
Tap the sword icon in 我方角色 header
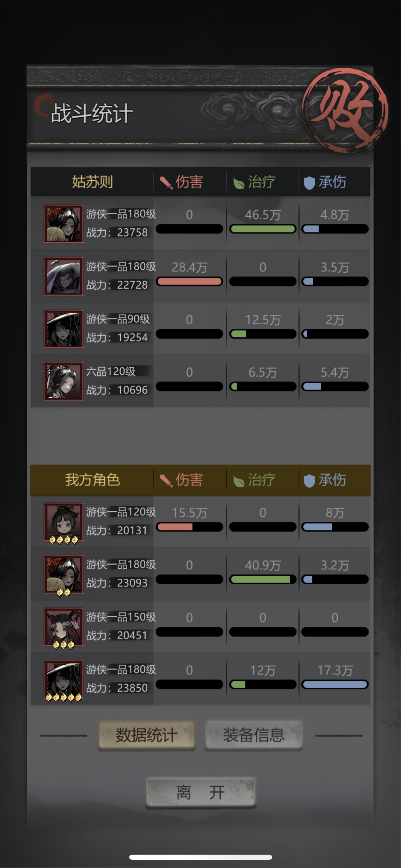[166, 480]
